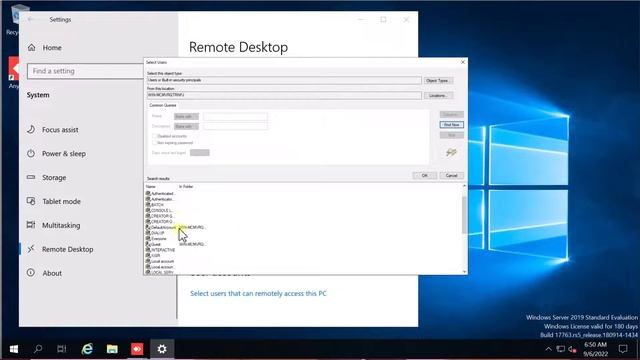Open the network tray icon
This screenshot has width=640, height=360.
click(x=561, y=349)
